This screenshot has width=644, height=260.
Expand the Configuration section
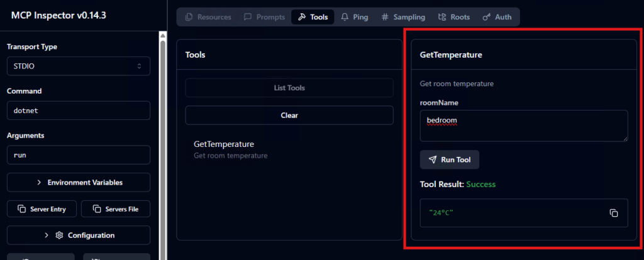(79, 235)
